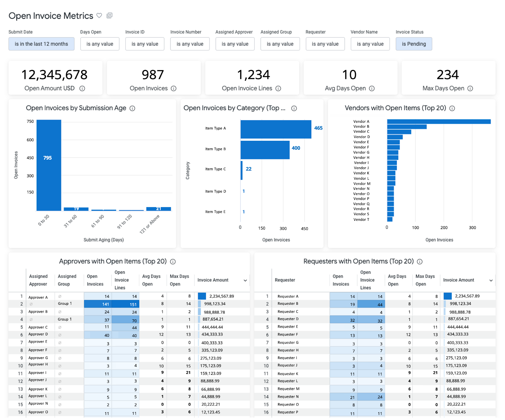The height and width of the screenshot is (420, 505).
Task: Click the Requester column header
Action: (285, 280)
